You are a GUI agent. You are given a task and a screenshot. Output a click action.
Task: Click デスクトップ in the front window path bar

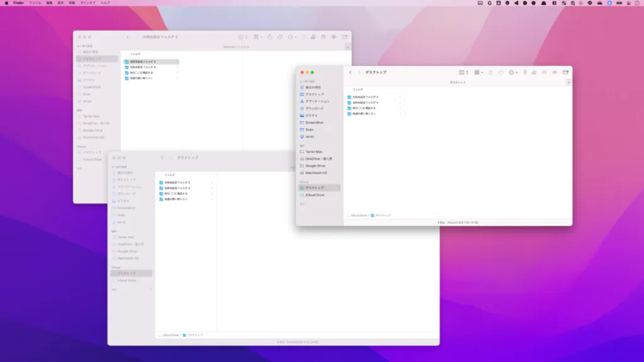380,216
